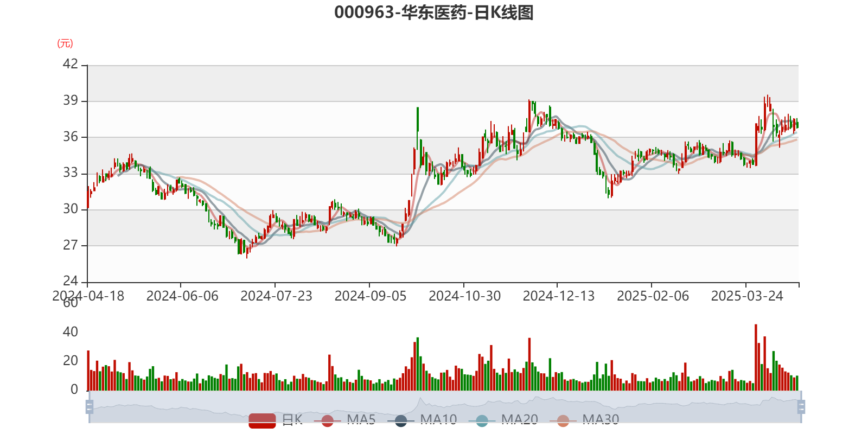Viewport: 868px width, 434px height.
Task: Click the 2024-06-06 date label
Action: point(182,296)
